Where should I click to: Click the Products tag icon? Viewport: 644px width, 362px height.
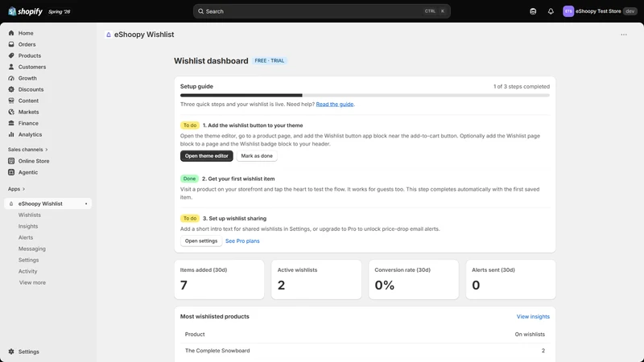point(11,56)
